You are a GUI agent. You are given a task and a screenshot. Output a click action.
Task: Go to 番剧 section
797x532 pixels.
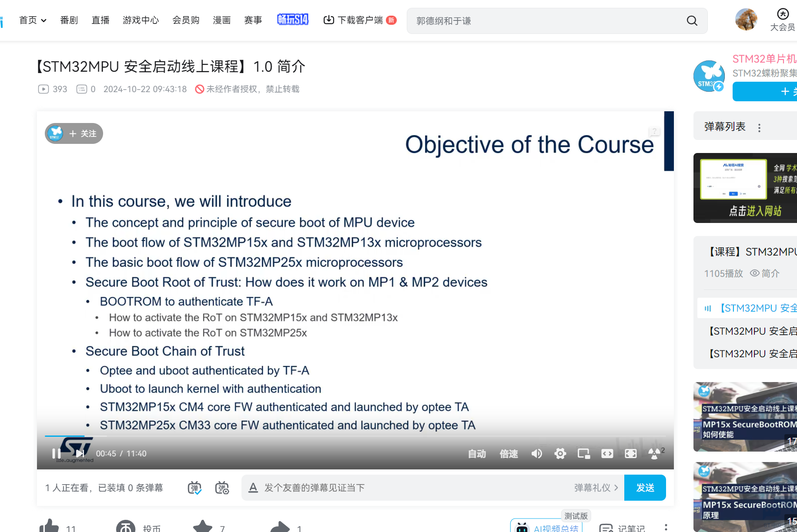pyautogui.click(x=69, y=20)
